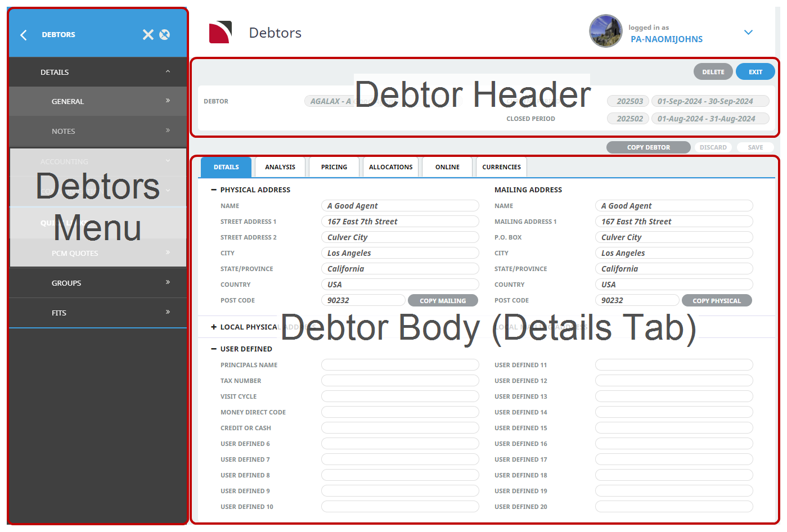Click the AGALAX debtor code field
The height and width of the screenshot is (532, 787).
click(x=383, y=101)
